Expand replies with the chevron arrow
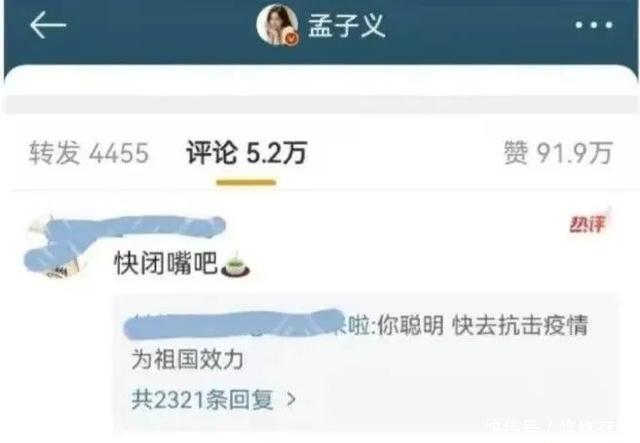640x443 pixels. point(291,399)
